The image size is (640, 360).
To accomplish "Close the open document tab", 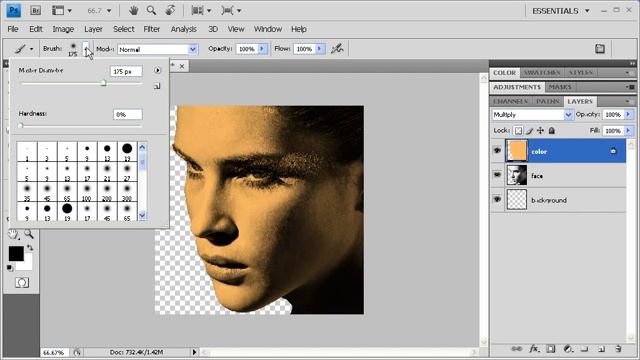I will [182, 66].
